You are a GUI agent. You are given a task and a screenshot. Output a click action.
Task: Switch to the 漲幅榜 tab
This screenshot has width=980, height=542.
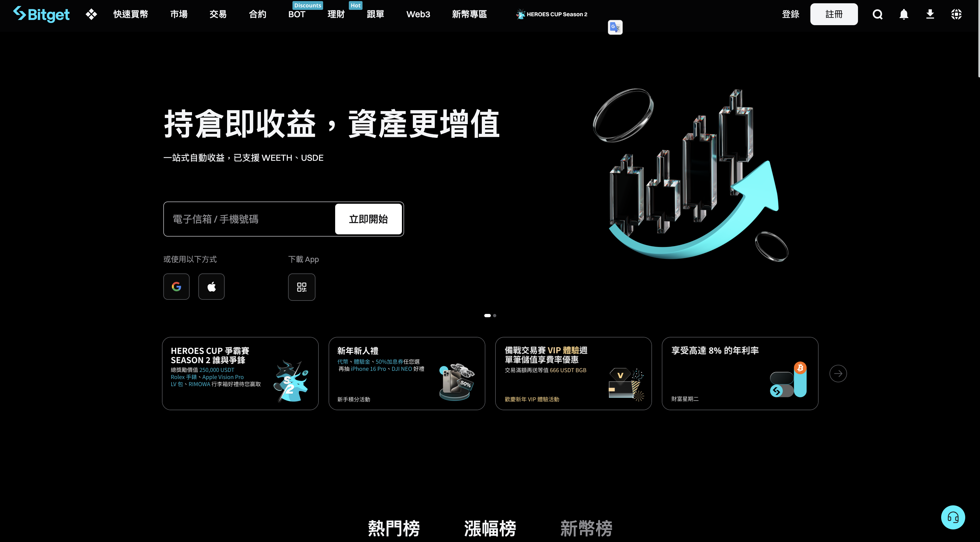click(x=490, y=528)
